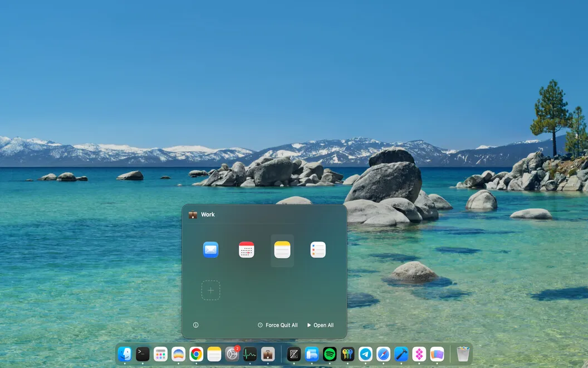Image resolution: width=588 pixels, height=368 pixels.
Task: Launch Telegram from the Dock
Action: click(x=366, y=354)
